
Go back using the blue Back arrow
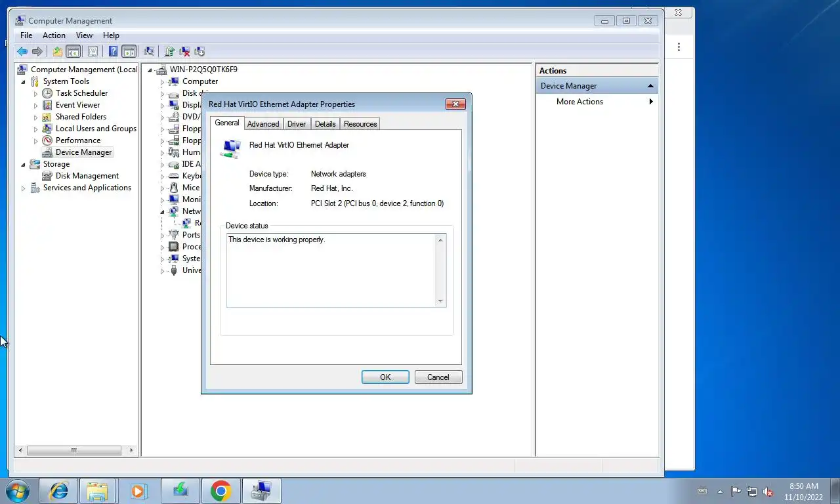click(x=22, y=51)
